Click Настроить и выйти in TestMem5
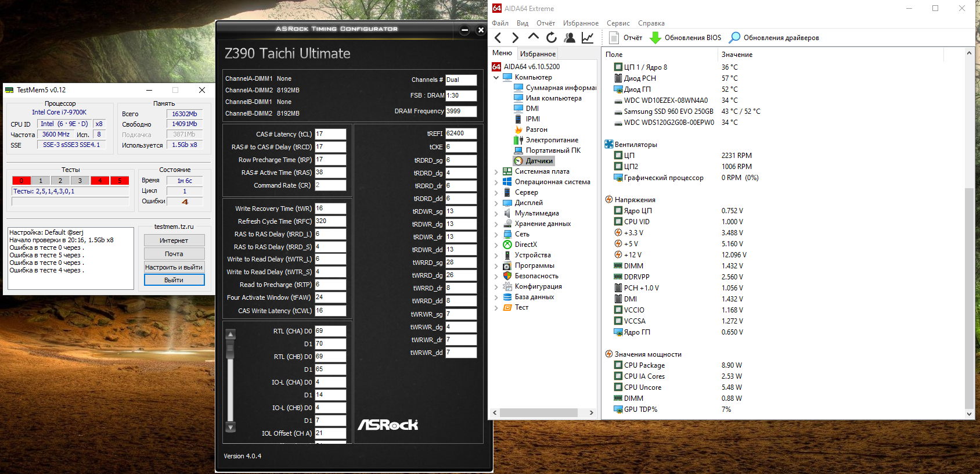The height and width of the screenshot is (474, 980). [x=174, y=267]
